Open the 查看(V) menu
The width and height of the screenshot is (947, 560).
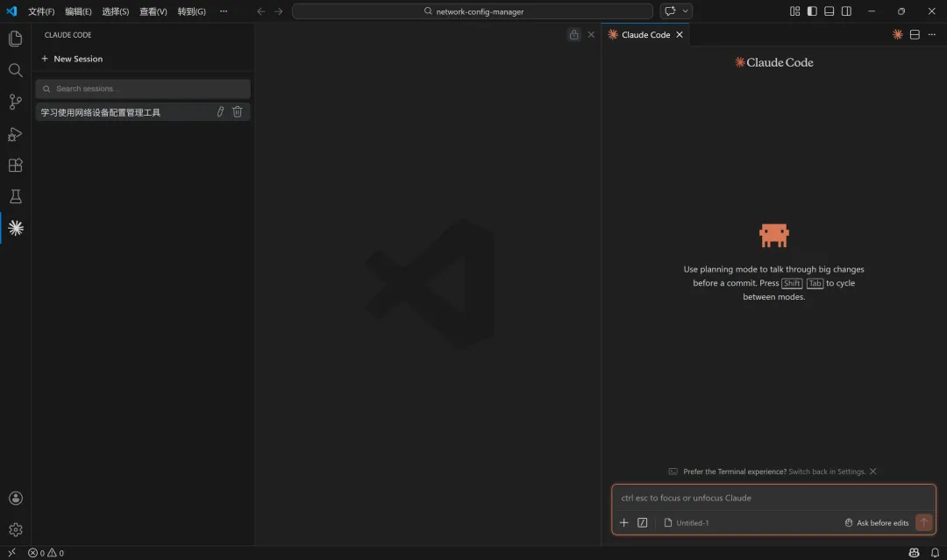[153, 11]
